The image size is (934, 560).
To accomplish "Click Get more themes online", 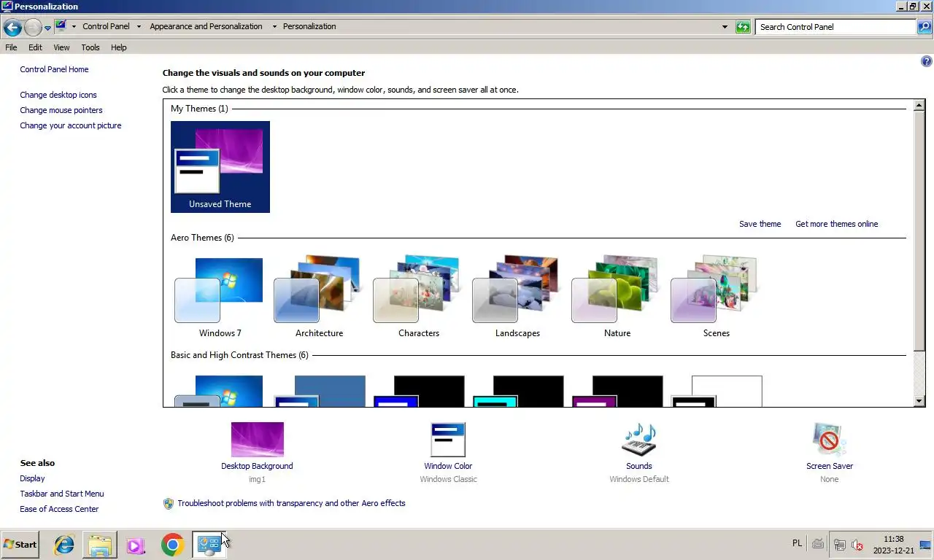I will click(x=837, y=224).
